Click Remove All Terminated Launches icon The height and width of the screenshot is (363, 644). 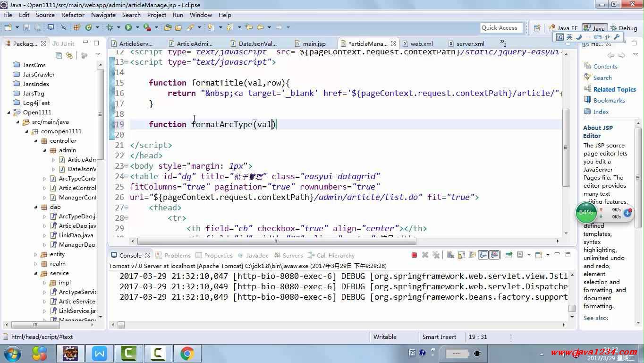point(436,255)
